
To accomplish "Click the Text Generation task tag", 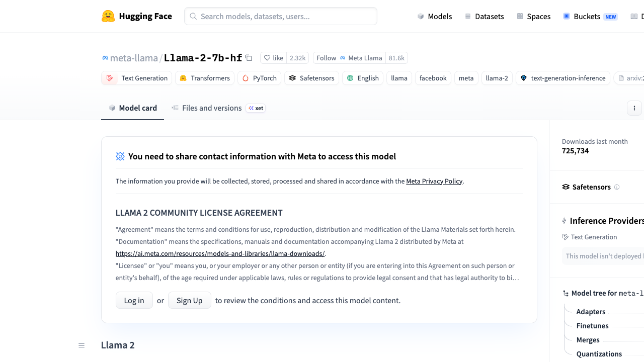I will 137,78.
